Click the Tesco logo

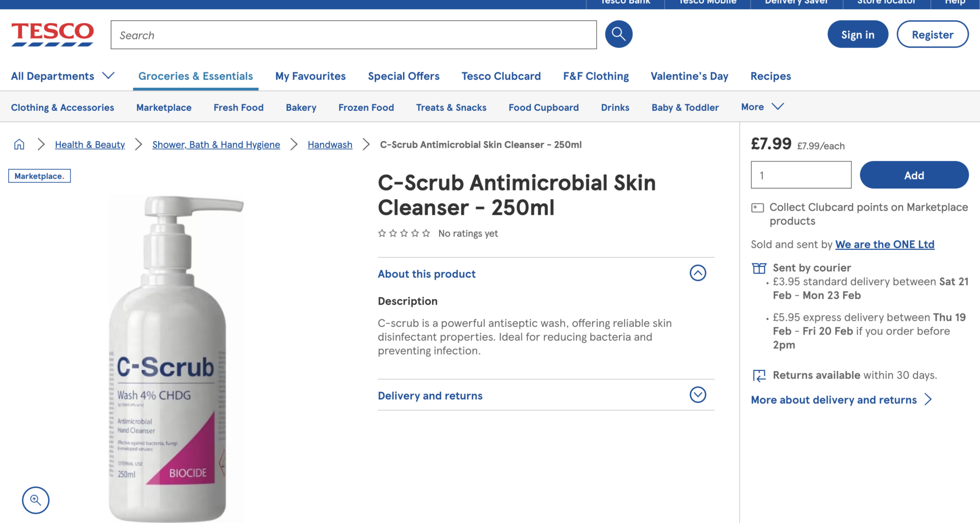tap(52, 34)
